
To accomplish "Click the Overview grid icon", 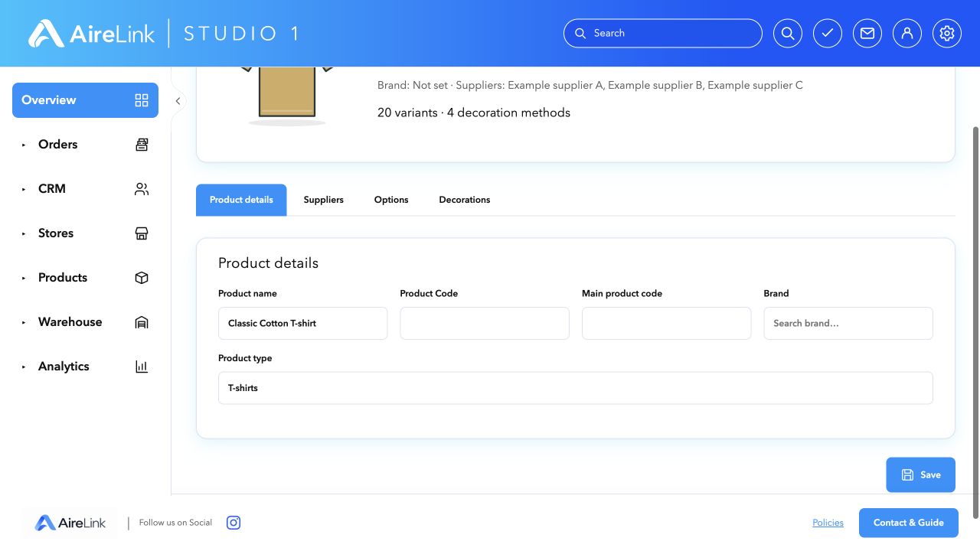I will [x=142, y=100].
